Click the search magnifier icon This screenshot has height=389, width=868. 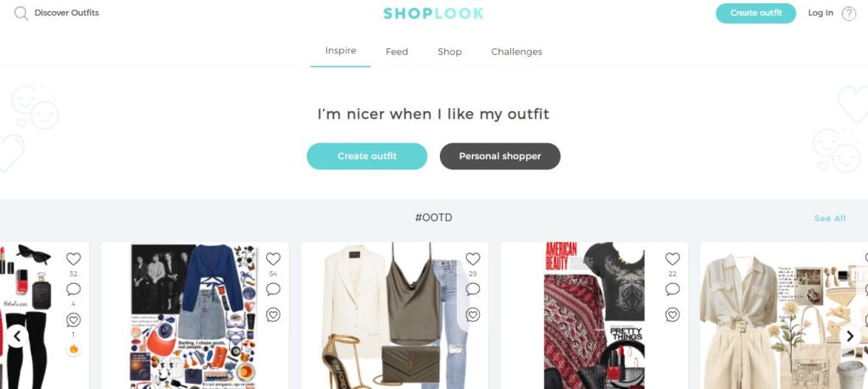[x=21, y=14]
